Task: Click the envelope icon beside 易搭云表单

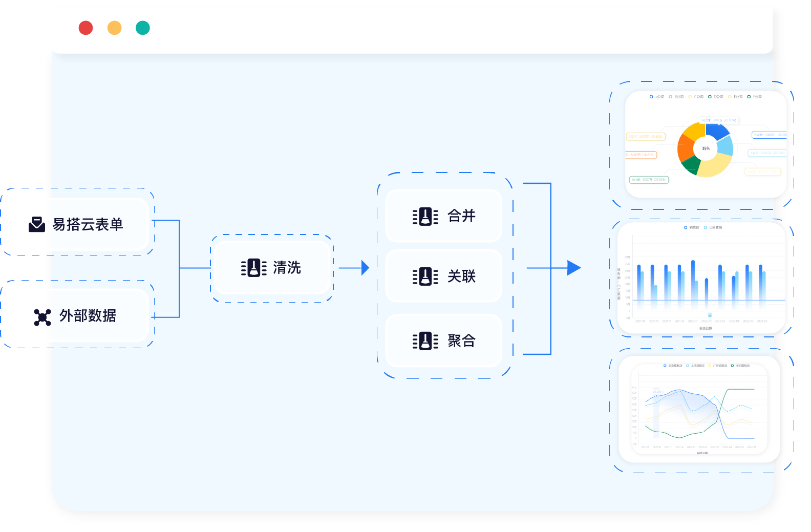Action: click(37, 224)
